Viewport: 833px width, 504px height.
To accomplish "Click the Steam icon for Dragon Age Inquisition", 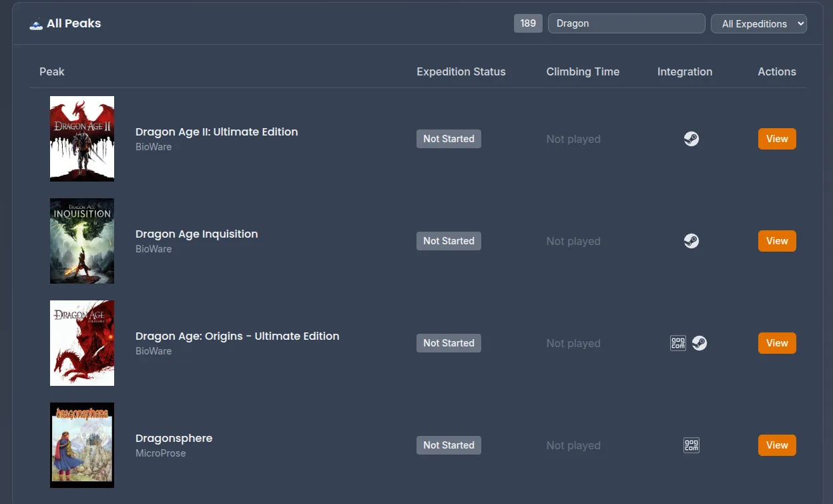I will pos(691,241).
